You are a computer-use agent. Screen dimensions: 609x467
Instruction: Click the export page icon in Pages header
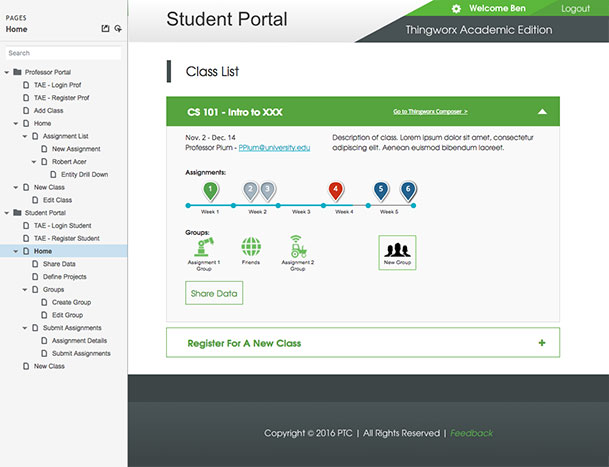(106, 29)
